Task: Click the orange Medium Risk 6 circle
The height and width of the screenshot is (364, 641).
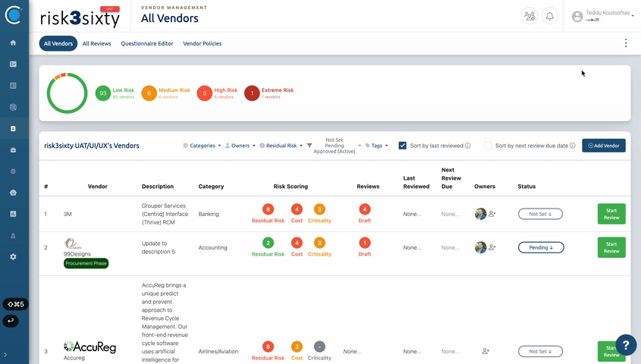Action: pos(149,93)
